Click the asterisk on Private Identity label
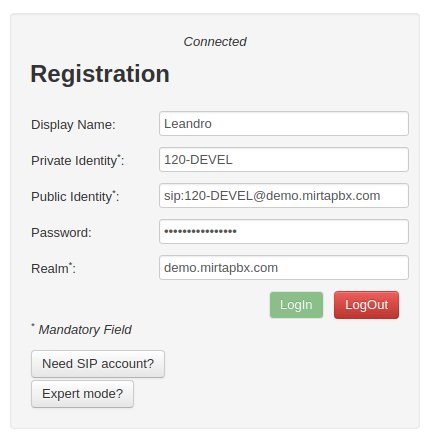The height and width of the screenshot is (446, 430). [x=119, y=156]
